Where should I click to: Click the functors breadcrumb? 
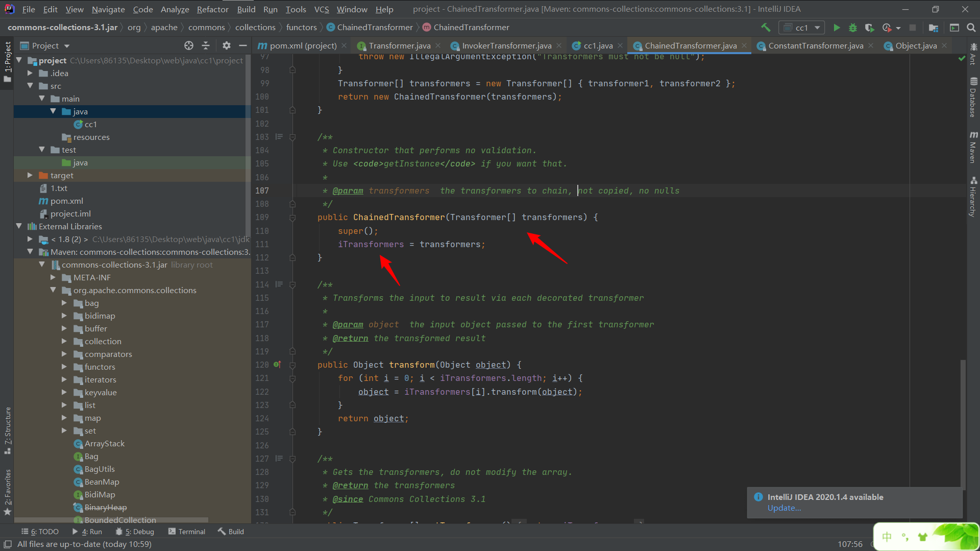point(301,28)
